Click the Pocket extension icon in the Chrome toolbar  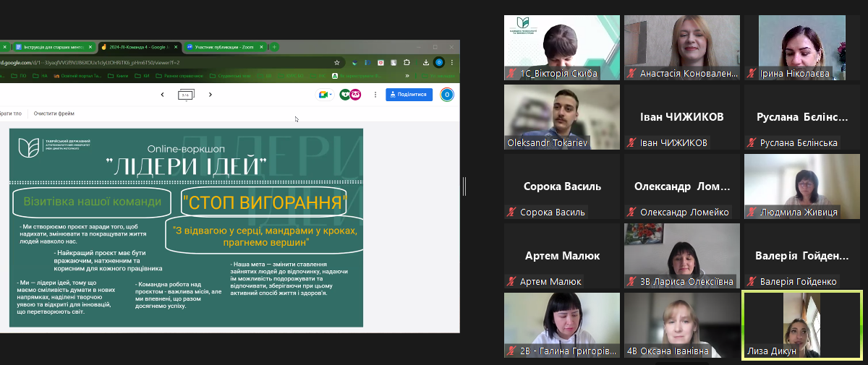[380, 63]
